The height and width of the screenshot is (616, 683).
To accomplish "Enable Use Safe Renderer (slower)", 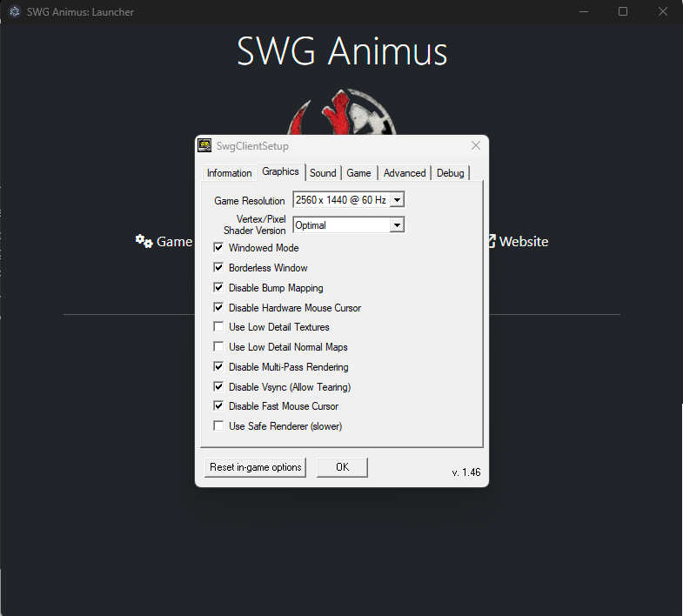I will click(x=218, y=426).
